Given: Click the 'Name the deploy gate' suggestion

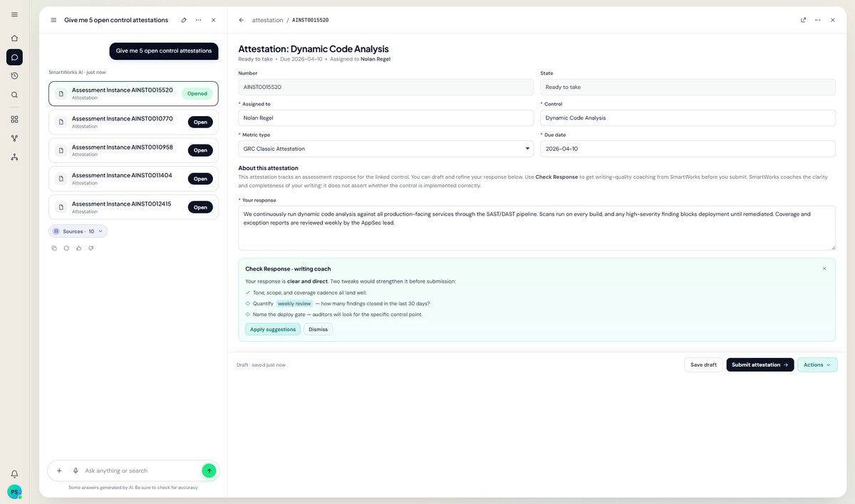Looking at the screenshot, I should tap(338, 314).
